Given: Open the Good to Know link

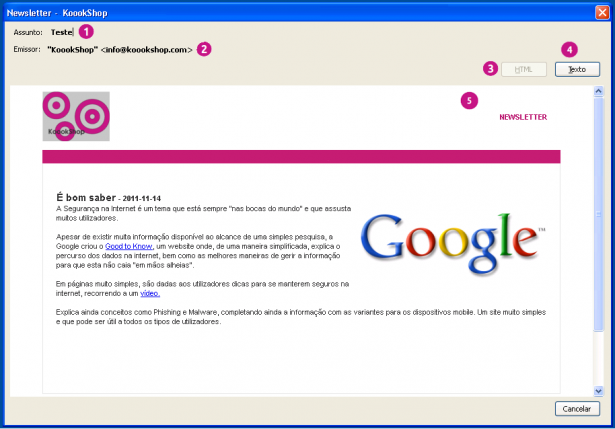Looking at the screenshot, I should (x=129, y=246).
